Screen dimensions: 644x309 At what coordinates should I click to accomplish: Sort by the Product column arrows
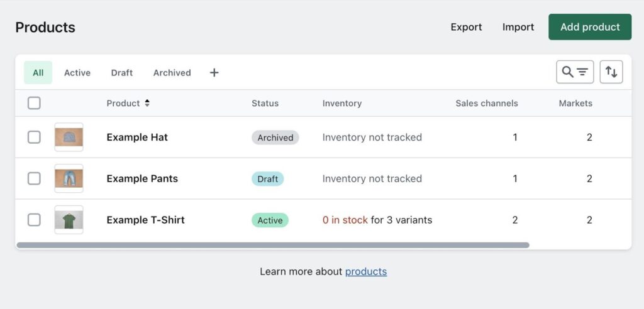pos(147,103)
